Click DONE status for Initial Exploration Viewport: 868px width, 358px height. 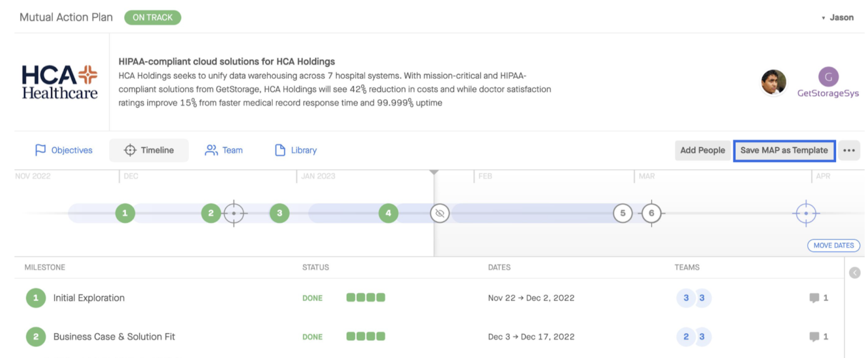pos(312,298)
